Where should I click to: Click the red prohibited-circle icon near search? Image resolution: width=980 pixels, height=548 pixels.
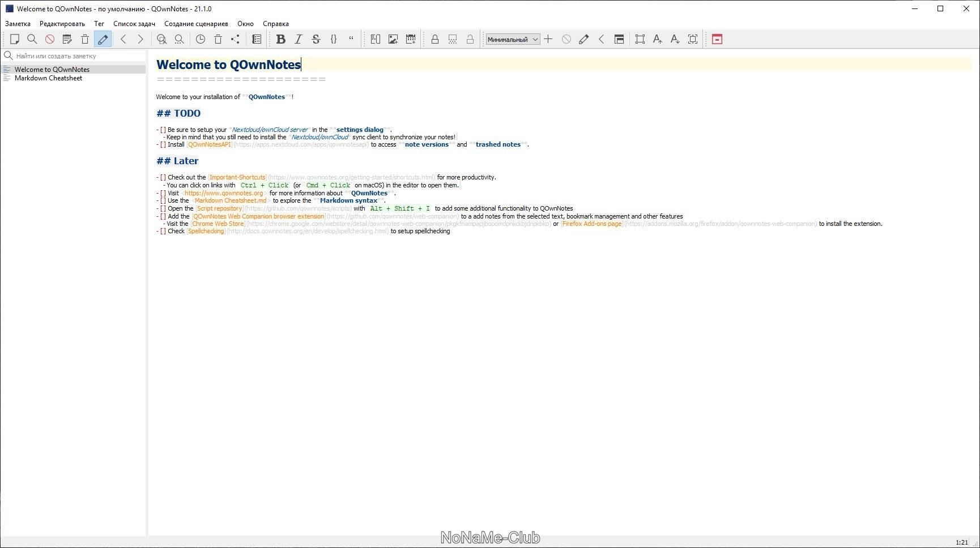pyautogui.click(x=50, y=39)
